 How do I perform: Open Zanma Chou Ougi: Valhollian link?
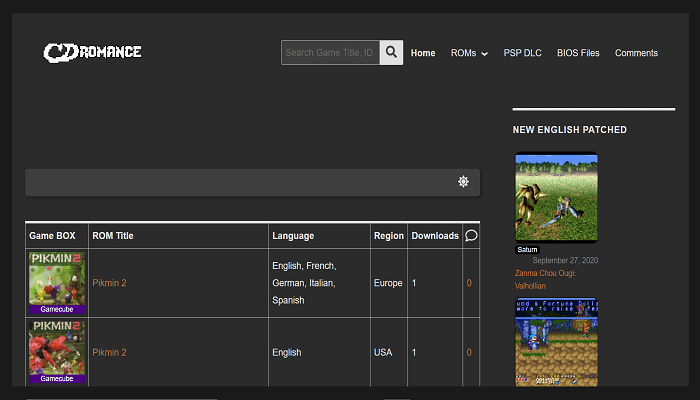point(545,279)
